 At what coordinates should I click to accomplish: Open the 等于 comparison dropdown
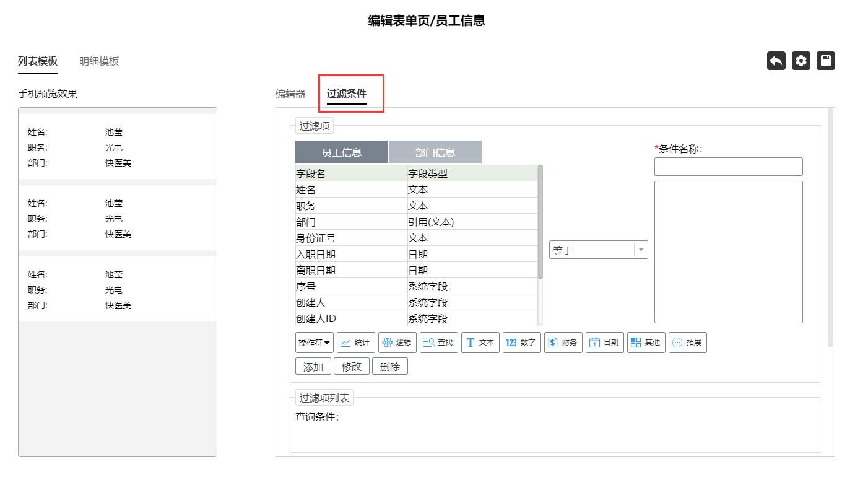pos(599,250)
